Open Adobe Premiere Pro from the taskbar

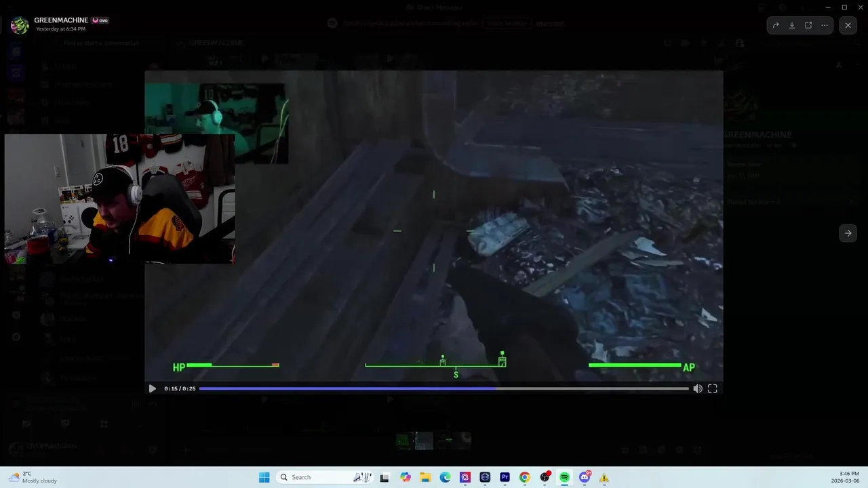tap(505, 477)
